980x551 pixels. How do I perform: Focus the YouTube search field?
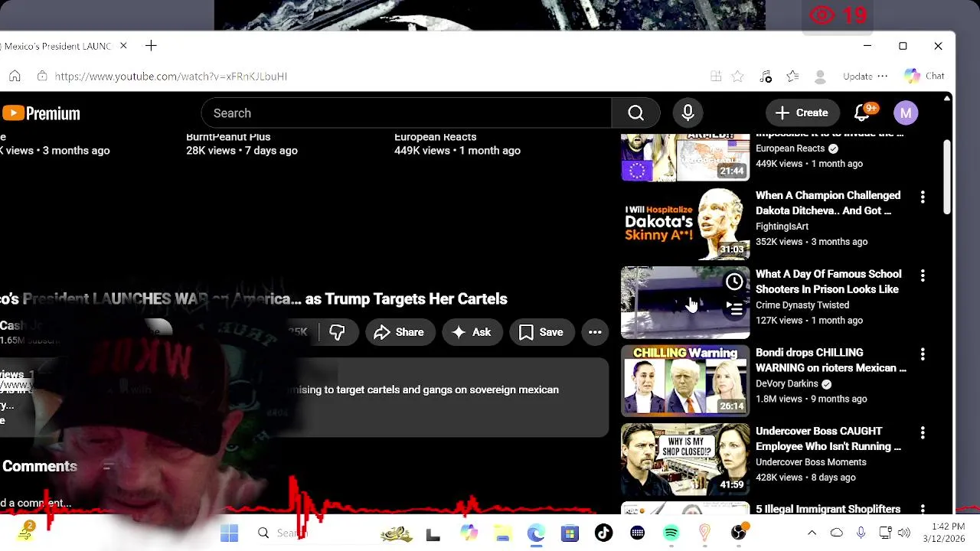406,113
